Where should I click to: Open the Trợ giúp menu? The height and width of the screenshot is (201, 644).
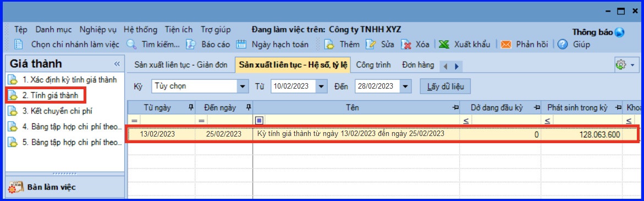tap(216, 30)
